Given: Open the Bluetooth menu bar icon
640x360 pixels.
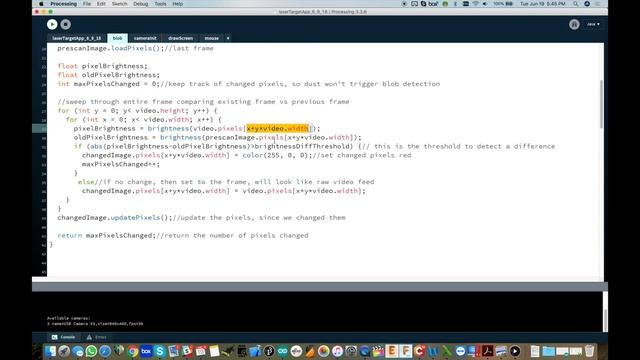Looking at the screenshot, I should pos(455,4).
